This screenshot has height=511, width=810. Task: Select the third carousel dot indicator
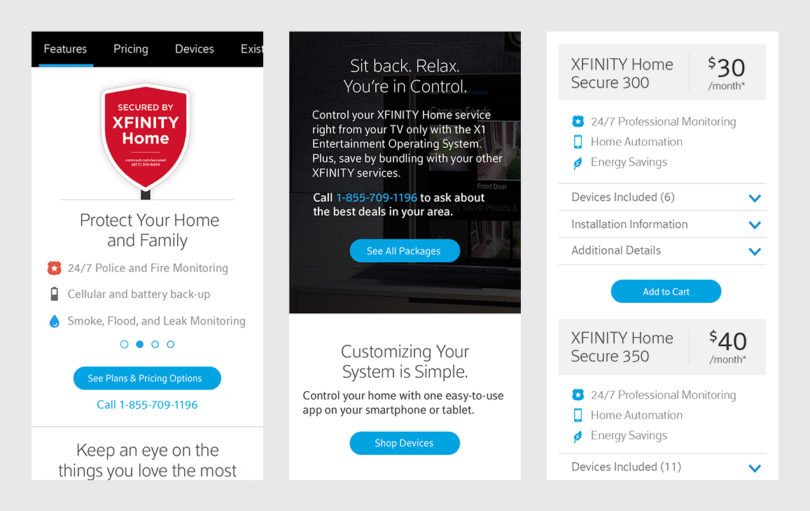[x=155, y=344]
